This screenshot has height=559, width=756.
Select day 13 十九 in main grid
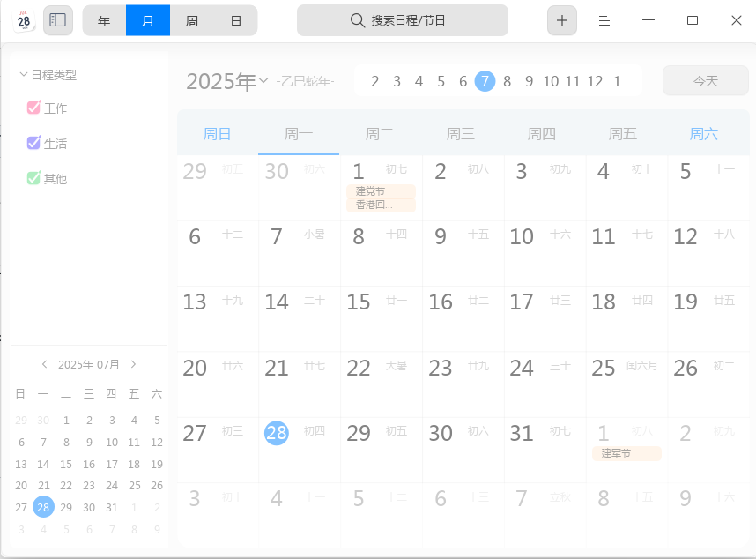218,319
